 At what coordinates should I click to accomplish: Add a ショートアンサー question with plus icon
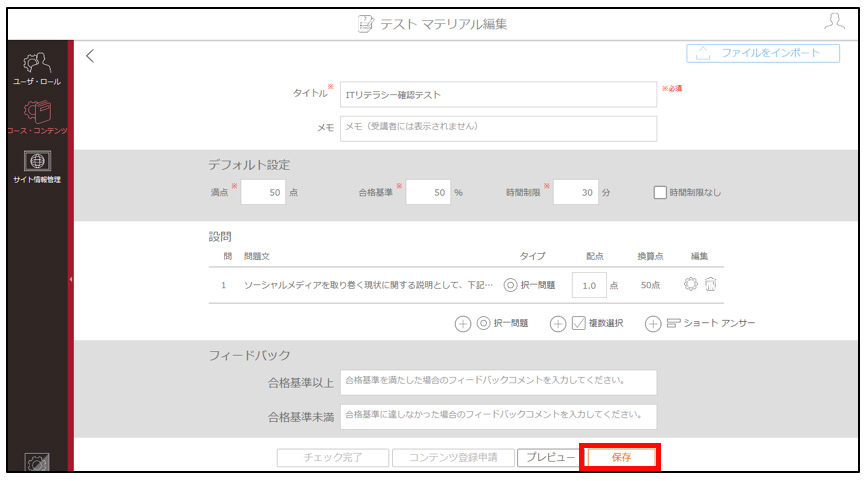coord(653,324)
